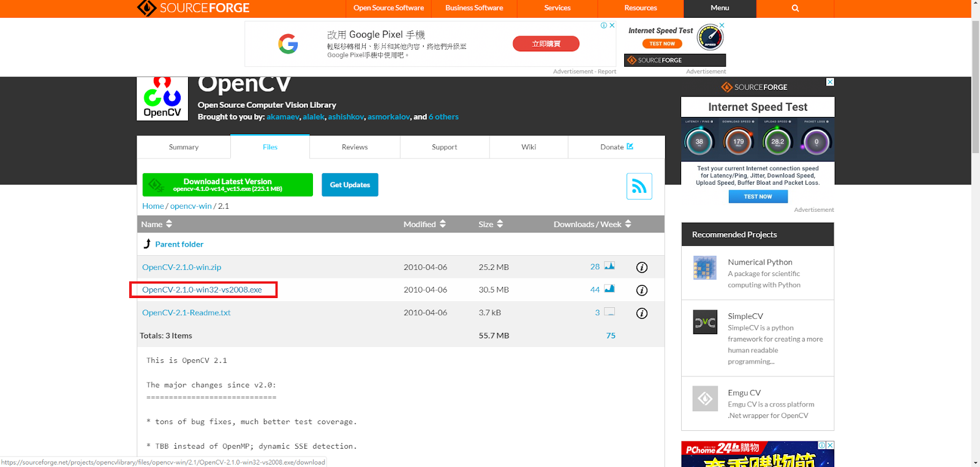Open the Support tab

[445, 147]
